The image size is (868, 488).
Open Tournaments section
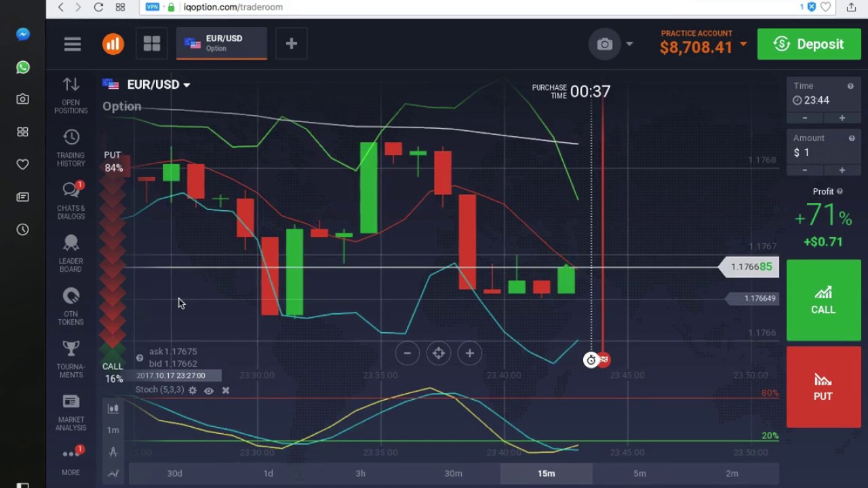click(71, 360)
